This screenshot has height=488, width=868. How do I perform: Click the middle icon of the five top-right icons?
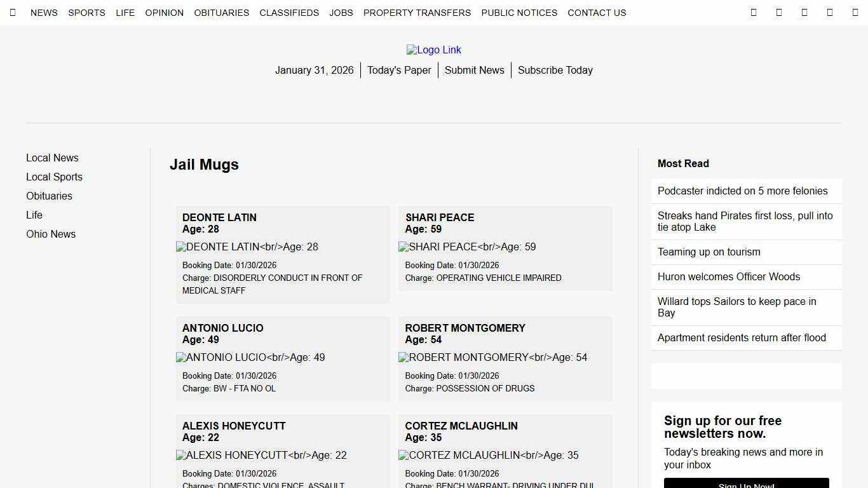pos(804,13)
